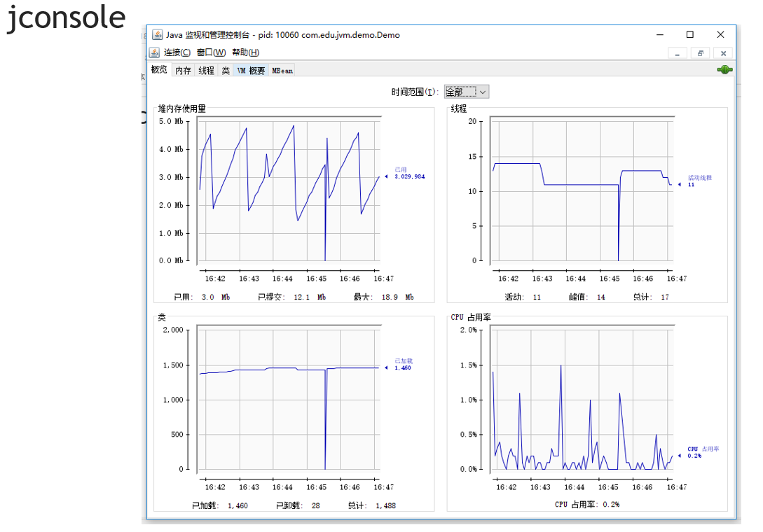
Task: Minimize the jconsole window
Action: coord(660,34)
